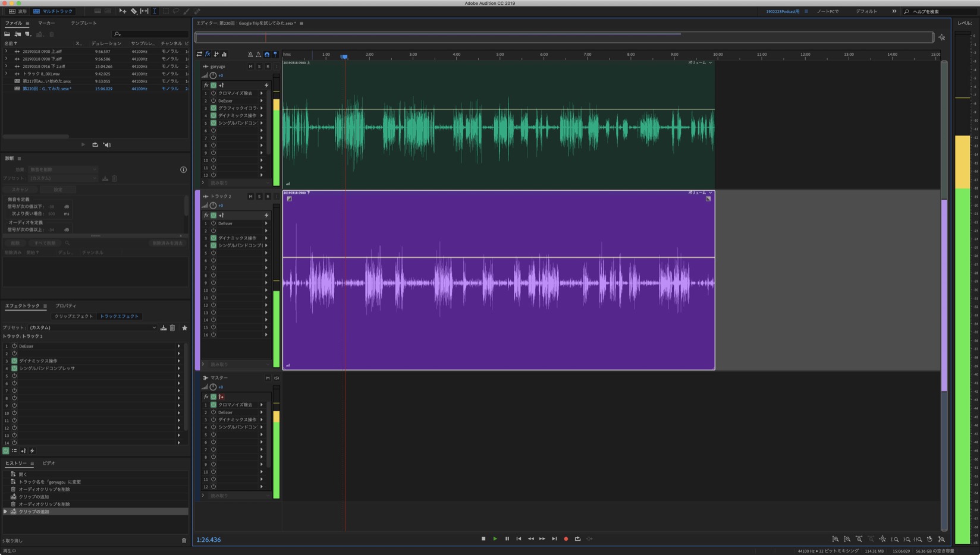
Task: Click the goryugo track volume knob
Action: tap(213, 75)
